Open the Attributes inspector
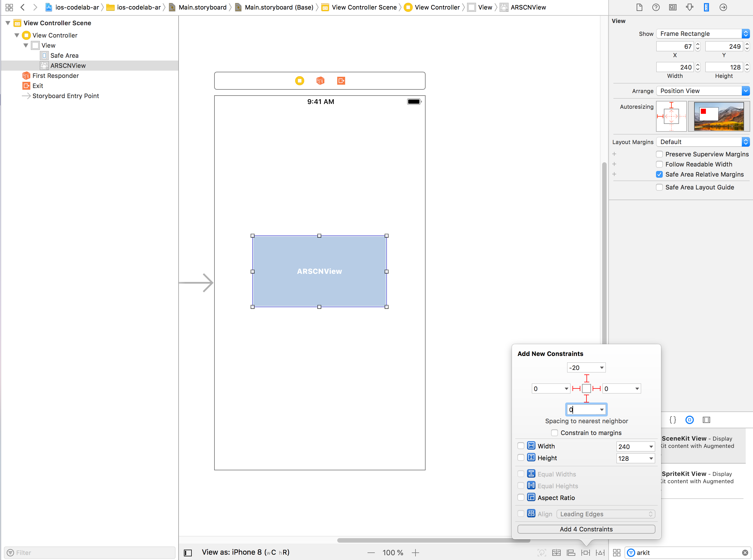 [x=689, y=7]
